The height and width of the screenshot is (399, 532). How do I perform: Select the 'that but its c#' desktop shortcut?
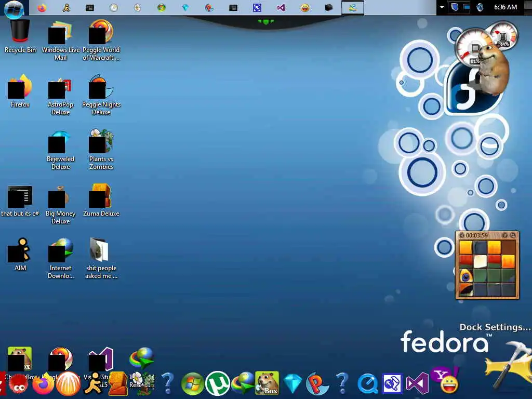coord(20,201)
